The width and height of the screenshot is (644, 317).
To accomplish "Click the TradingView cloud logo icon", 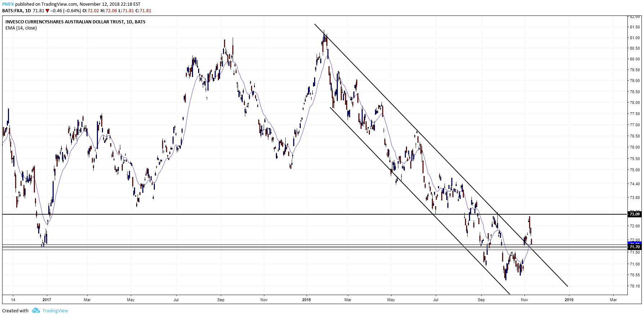I will coord(36,310).
